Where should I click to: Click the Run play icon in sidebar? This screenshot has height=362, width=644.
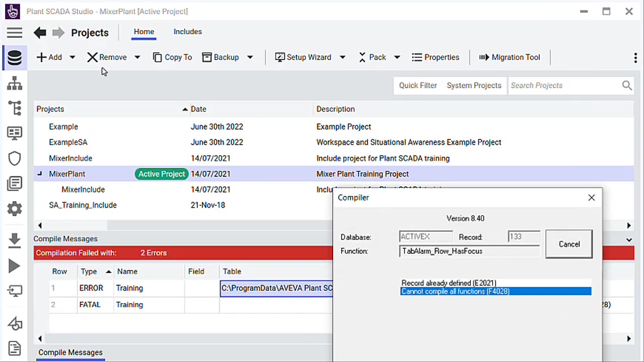(x=14, y=266)
